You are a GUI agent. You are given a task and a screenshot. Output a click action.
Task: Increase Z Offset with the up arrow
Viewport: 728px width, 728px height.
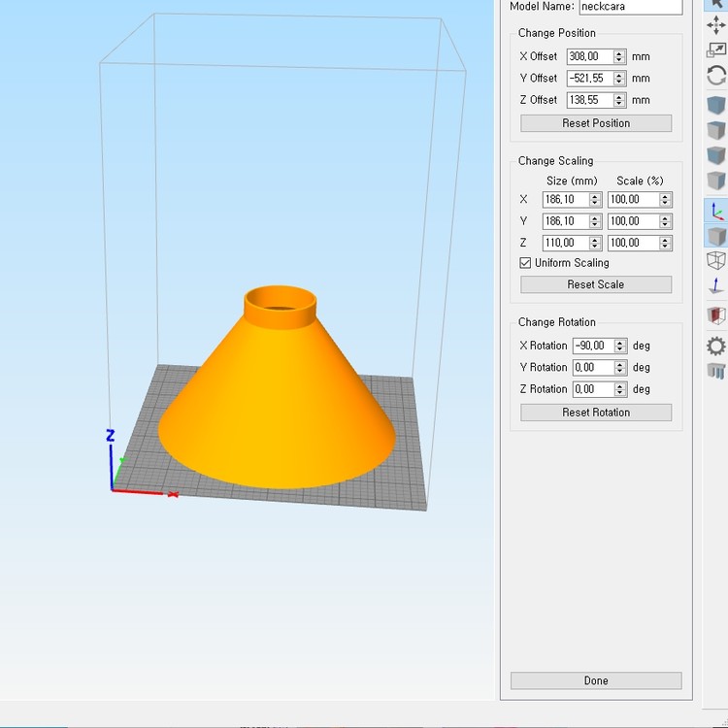click(x=619, y=96)
